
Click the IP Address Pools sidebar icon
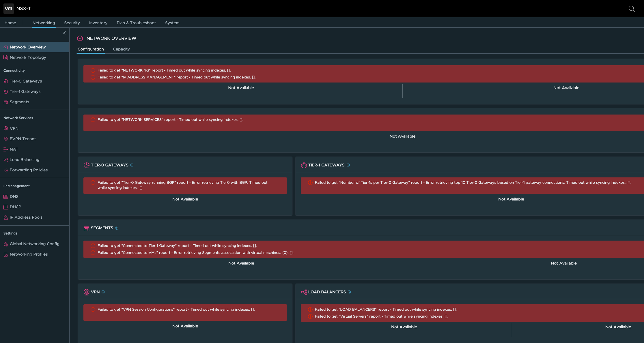pos(6,218)
